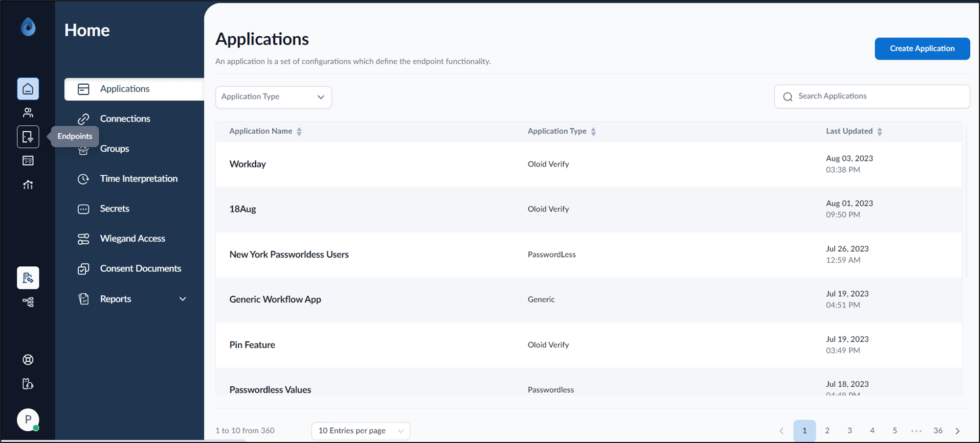Open the Workday application row
The image size is (980, 443).
(x=589, y=164)
